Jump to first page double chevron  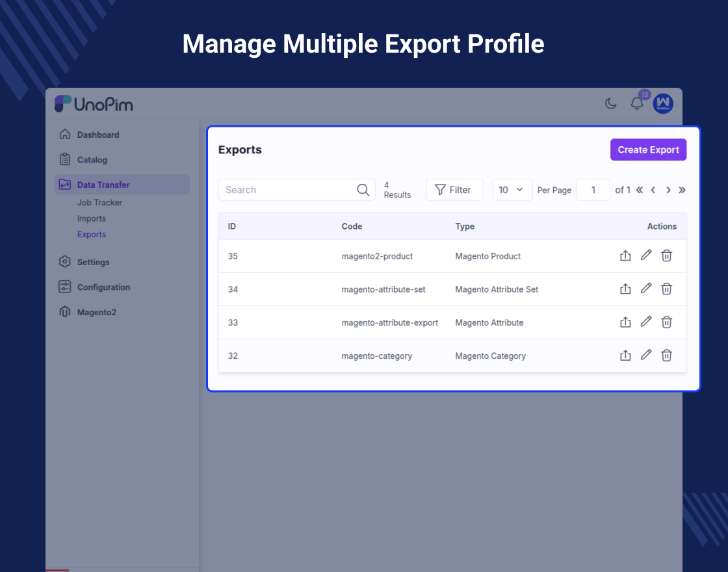click(640, 190)
